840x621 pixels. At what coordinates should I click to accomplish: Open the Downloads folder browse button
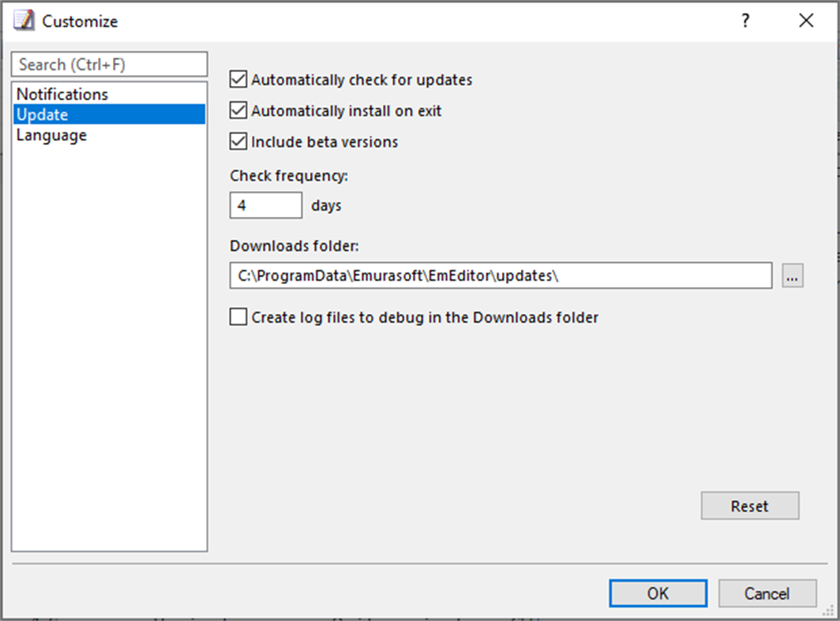point(792,275)
